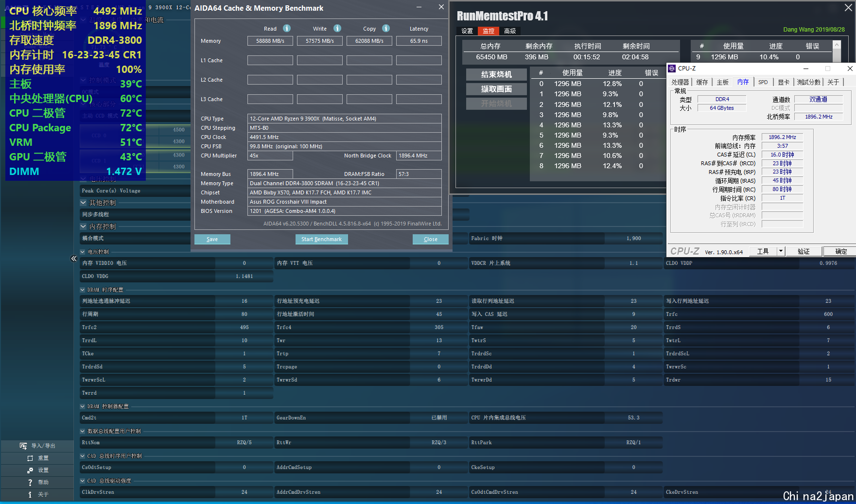Open the SPD tab in CPU-Z

pos(763,82)
